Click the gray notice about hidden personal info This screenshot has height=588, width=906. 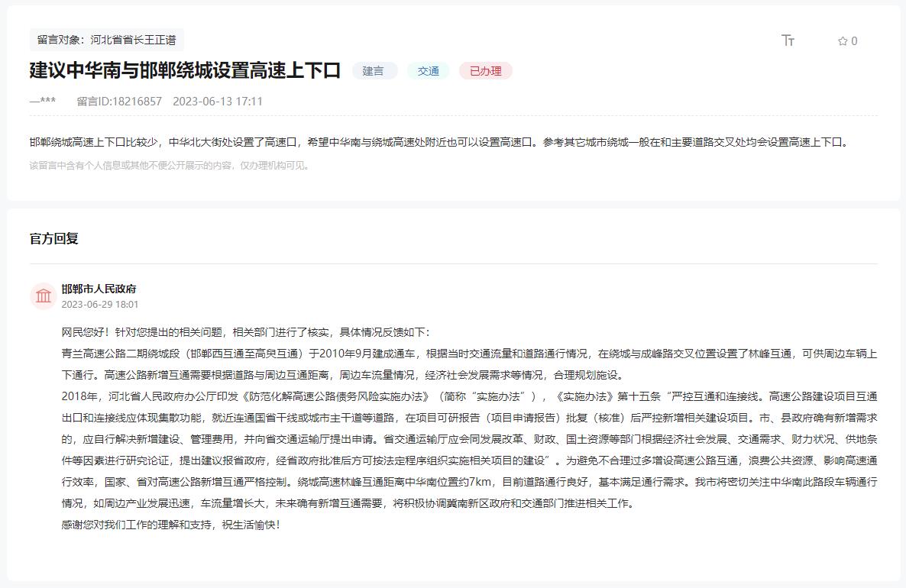(170, 166)
